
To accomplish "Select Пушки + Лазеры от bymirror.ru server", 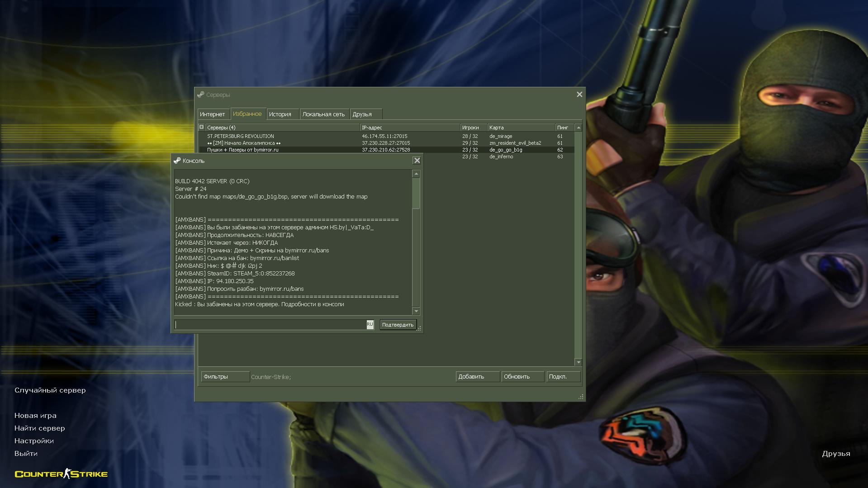I will [x=387, y=150].
